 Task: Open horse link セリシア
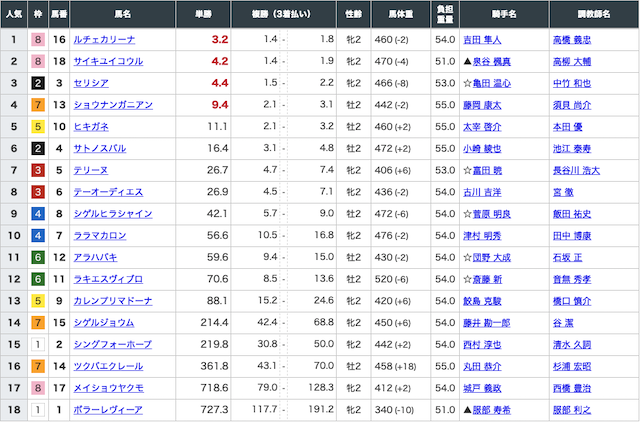tap(91, 83)
